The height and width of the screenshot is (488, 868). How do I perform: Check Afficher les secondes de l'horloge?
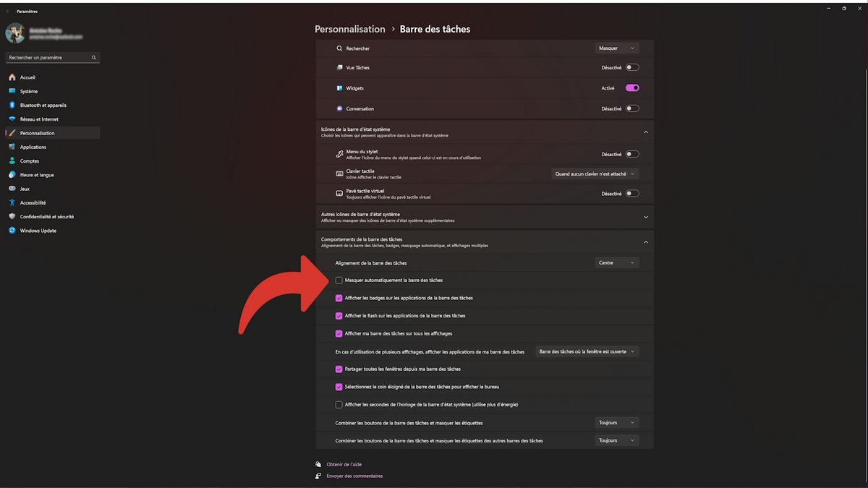(x=339, y=404)
